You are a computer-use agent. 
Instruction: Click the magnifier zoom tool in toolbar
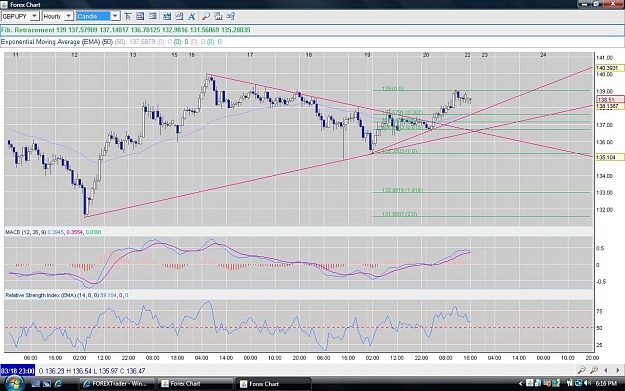[x=206, y=16]
